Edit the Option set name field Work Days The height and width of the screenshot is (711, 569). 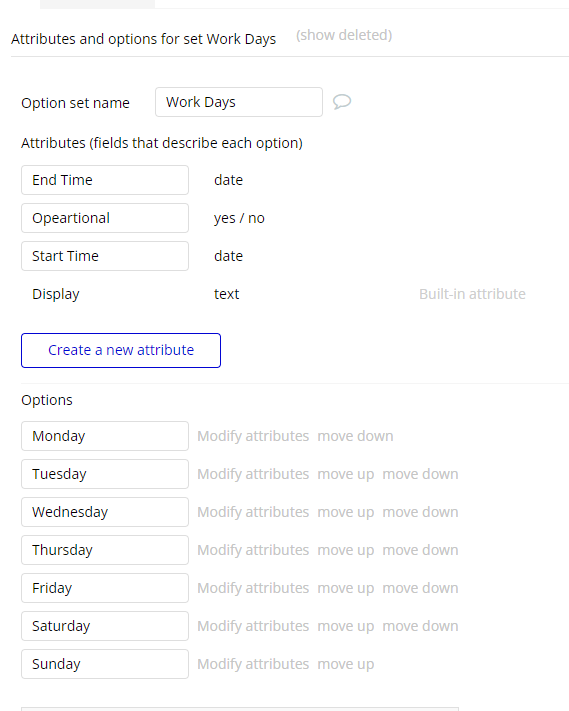coord(239,102)
